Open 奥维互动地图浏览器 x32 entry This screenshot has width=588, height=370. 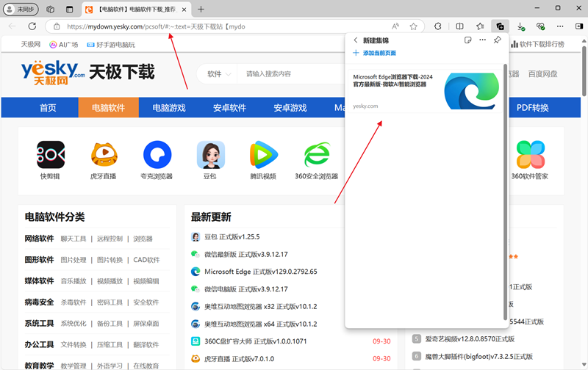coord(261,306)
